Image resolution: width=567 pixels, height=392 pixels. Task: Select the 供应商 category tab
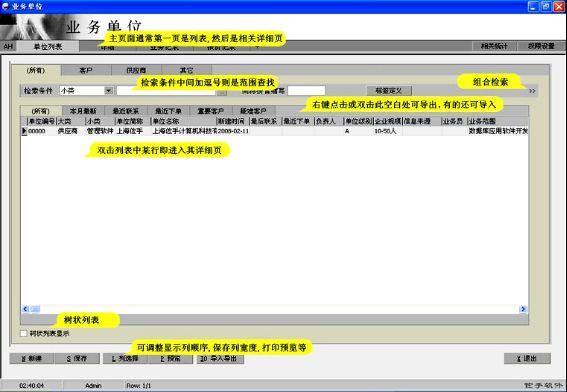coord(136,71)
